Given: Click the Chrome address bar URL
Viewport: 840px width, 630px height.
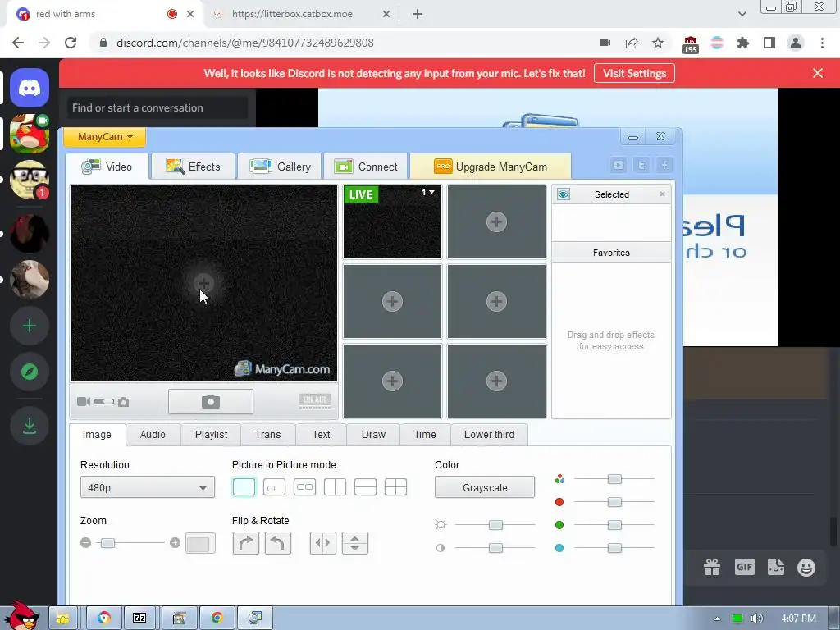Looking at the screenshot, I should (x=244, y=43).
